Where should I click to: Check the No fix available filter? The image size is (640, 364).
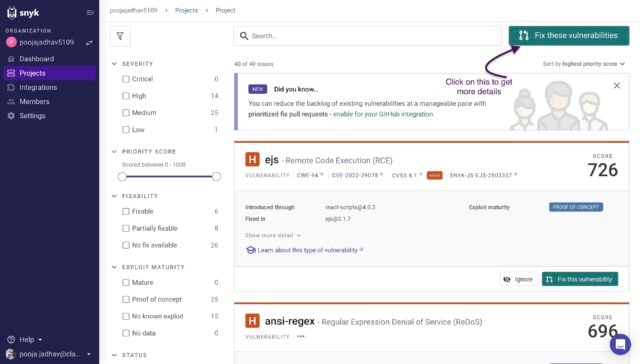click(x=126, y=245)
